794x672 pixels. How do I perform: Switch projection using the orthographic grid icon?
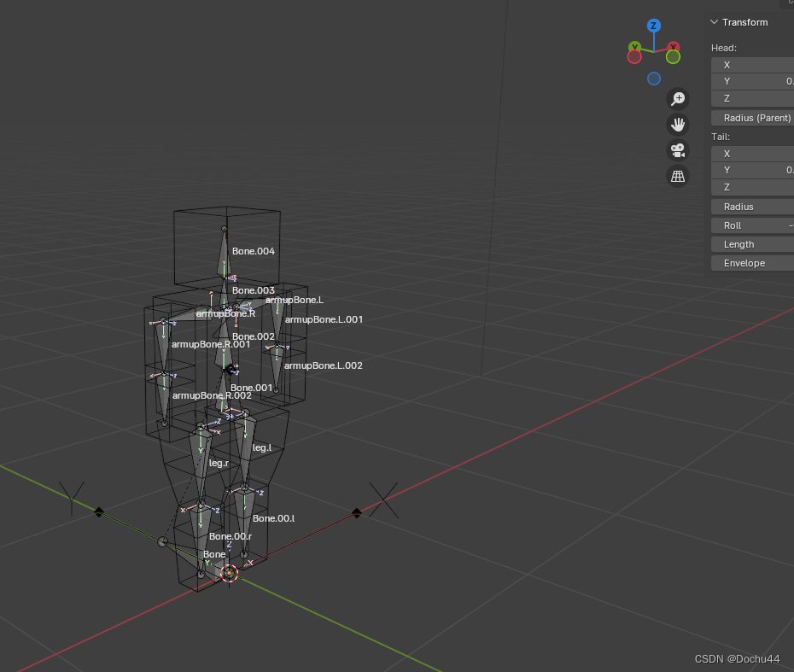click(677, 176)
